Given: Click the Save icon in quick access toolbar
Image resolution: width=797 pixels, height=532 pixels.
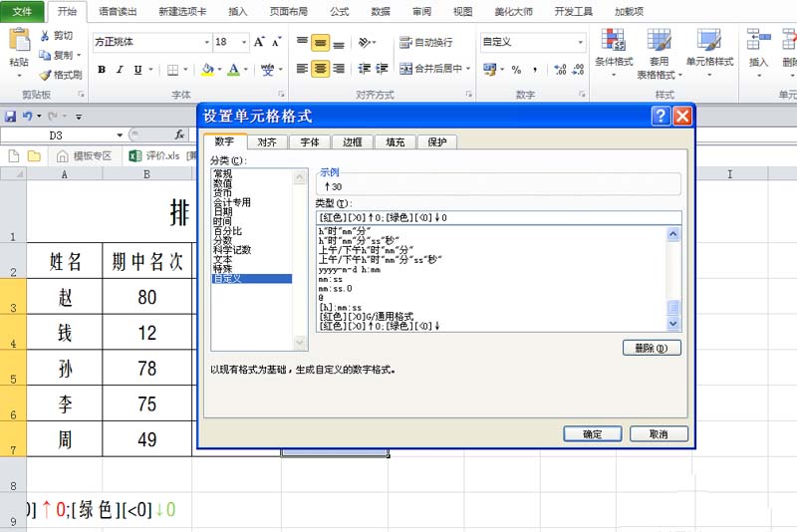Looking at the screenshot, I should 10,117.
